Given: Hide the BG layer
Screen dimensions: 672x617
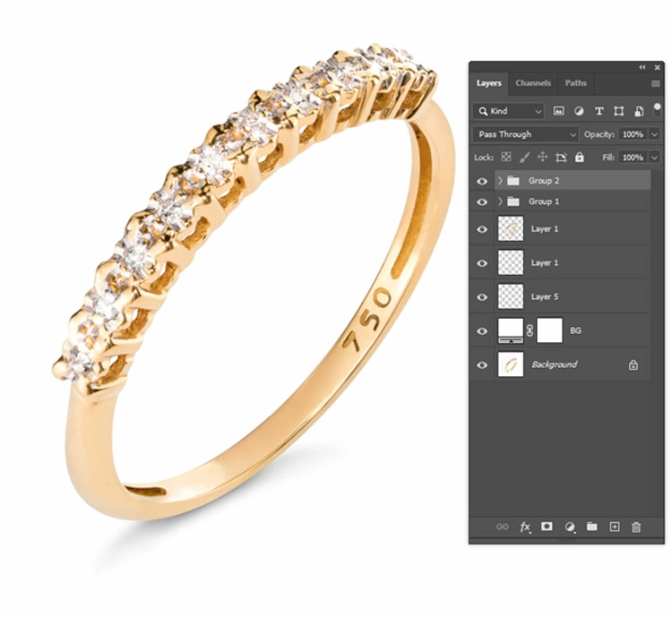Looking at the screenshot, I should (482, 331).
